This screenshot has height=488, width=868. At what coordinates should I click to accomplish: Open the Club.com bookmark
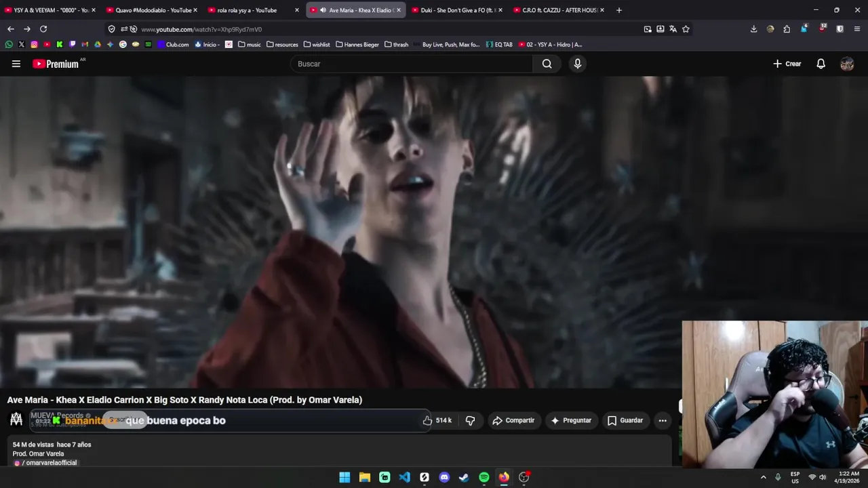[x=173, y=45]
